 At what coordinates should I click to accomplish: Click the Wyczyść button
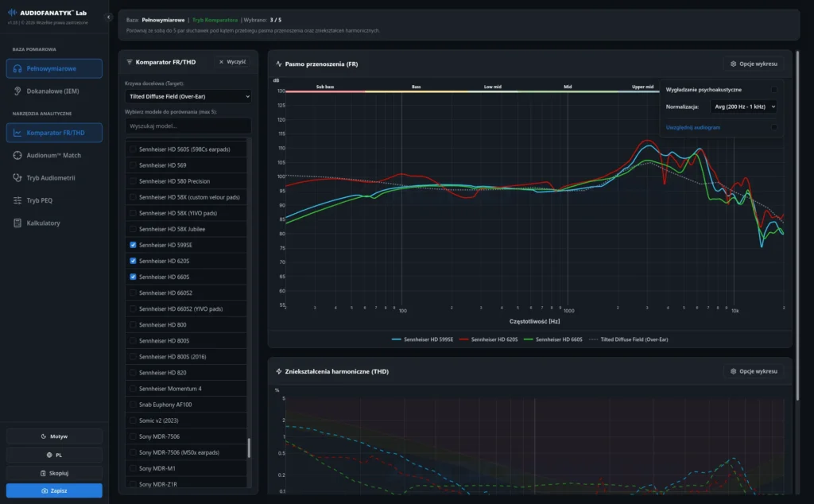click(x=232, y=62)
